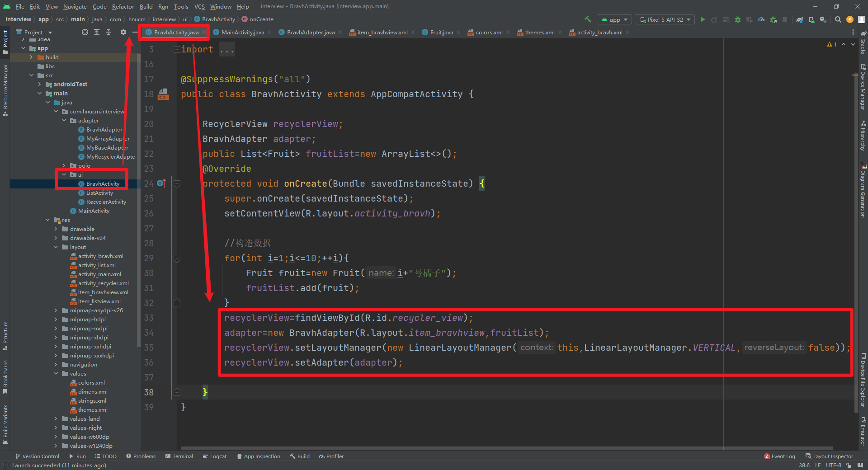Viewport: 868px width, 470px height.
Task: Close the Fruit.java tab
Action: pos(458,32)
